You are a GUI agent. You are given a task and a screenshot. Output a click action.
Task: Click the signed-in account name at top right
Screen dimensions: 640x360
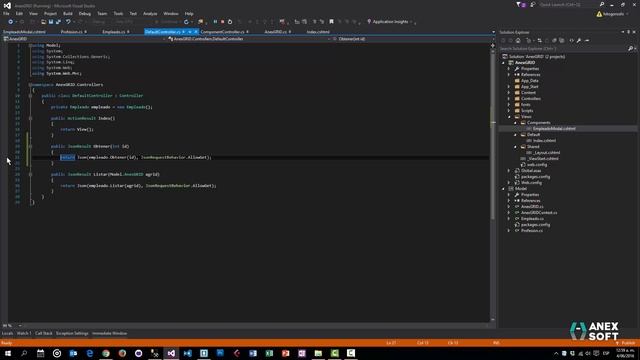pyautogui.click(x=613, y=14)
